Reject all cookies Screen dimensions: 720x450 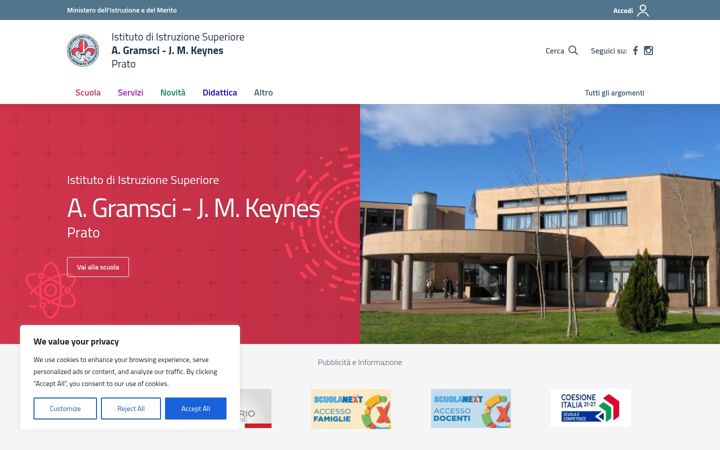point(131,408)
